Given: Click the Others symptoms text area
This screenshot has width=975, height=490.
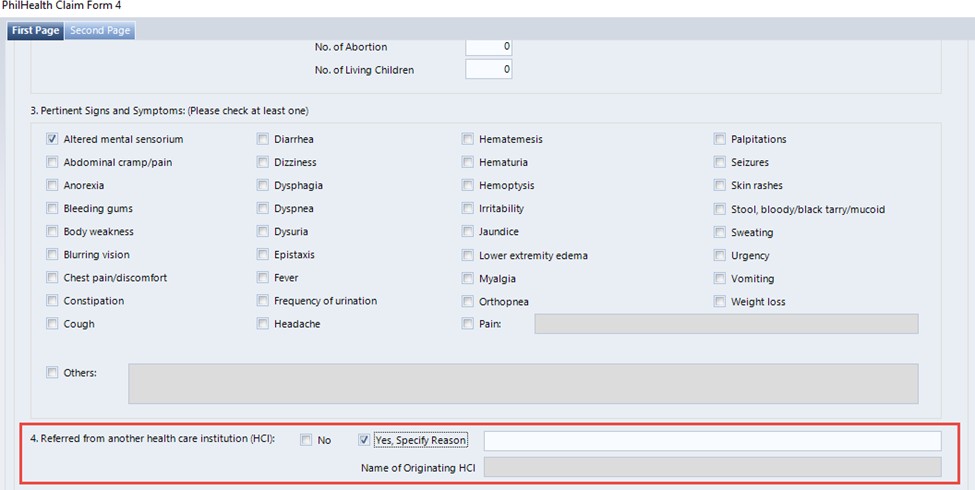Looking at the screenshot, I should (522, 384).
